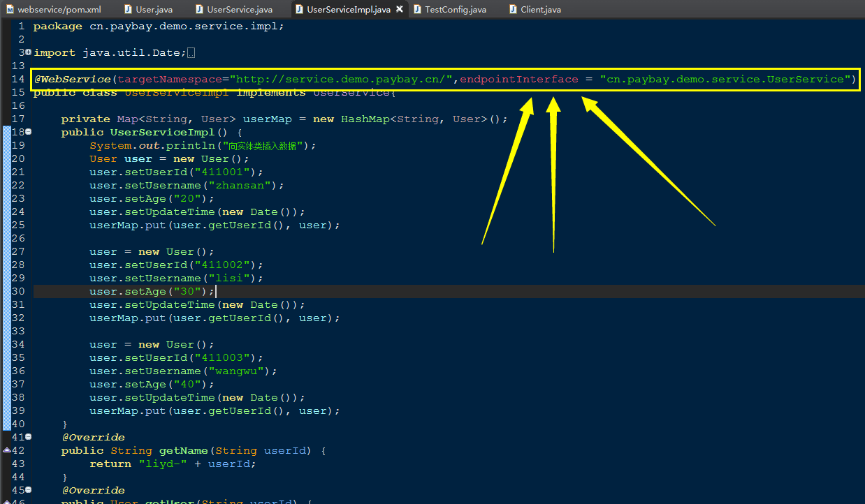Click the highlighted @WebService annotation text

coord(73,79)
